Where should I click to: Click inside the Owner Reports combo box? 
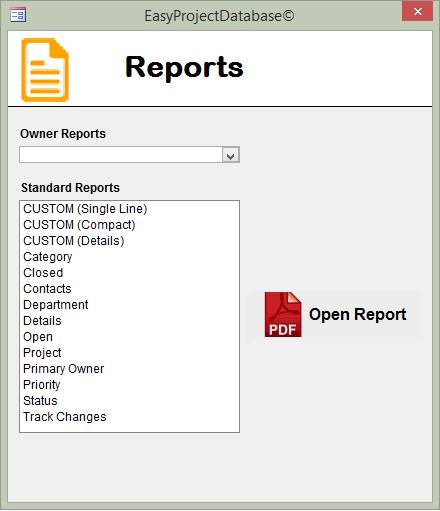click(121, 155)
